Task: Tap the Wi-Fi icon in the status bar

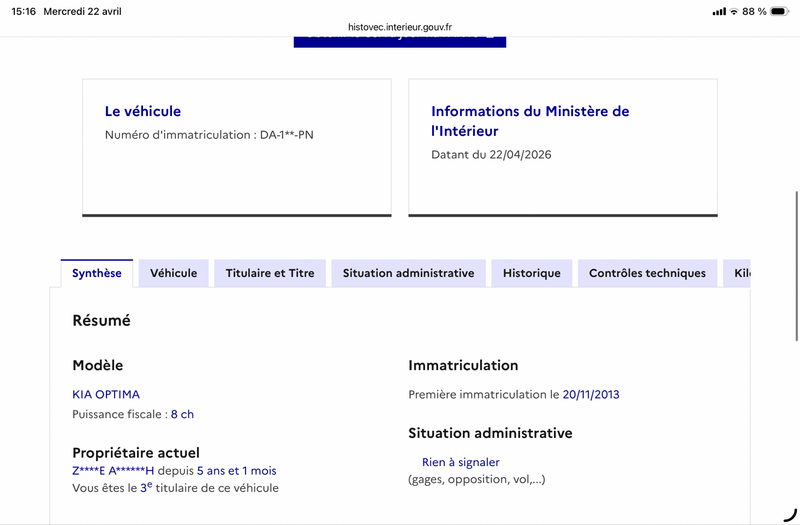Action: click(734, 11)
